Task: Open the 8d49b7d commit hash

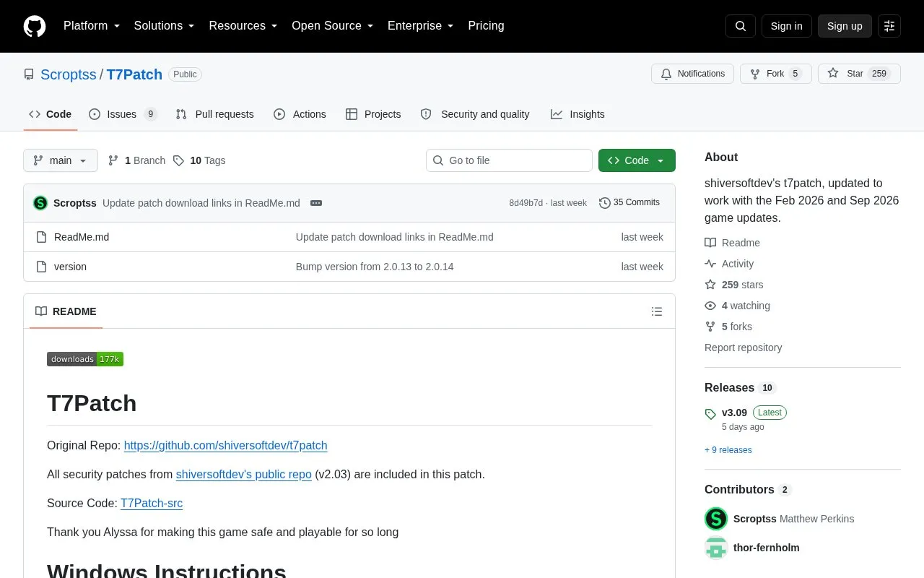Action: (526, 203)
